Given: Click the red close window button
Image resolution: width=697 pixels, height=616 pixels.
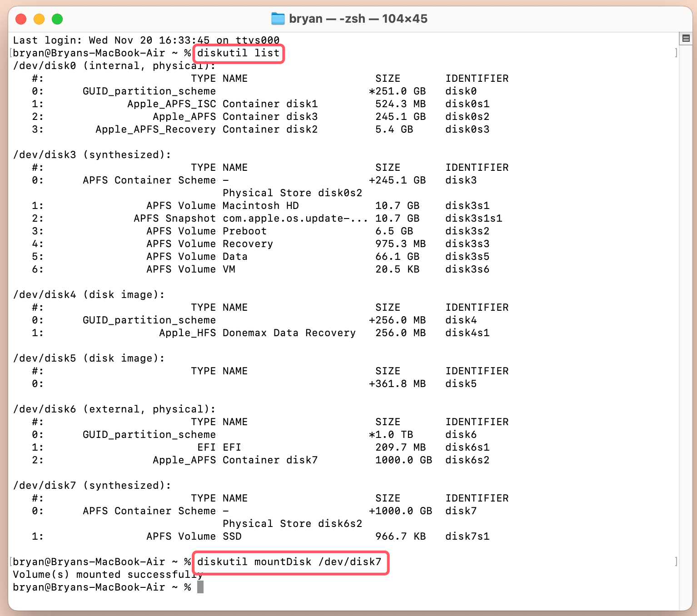Looking at the screenshot, I should (x=21, y=19).
